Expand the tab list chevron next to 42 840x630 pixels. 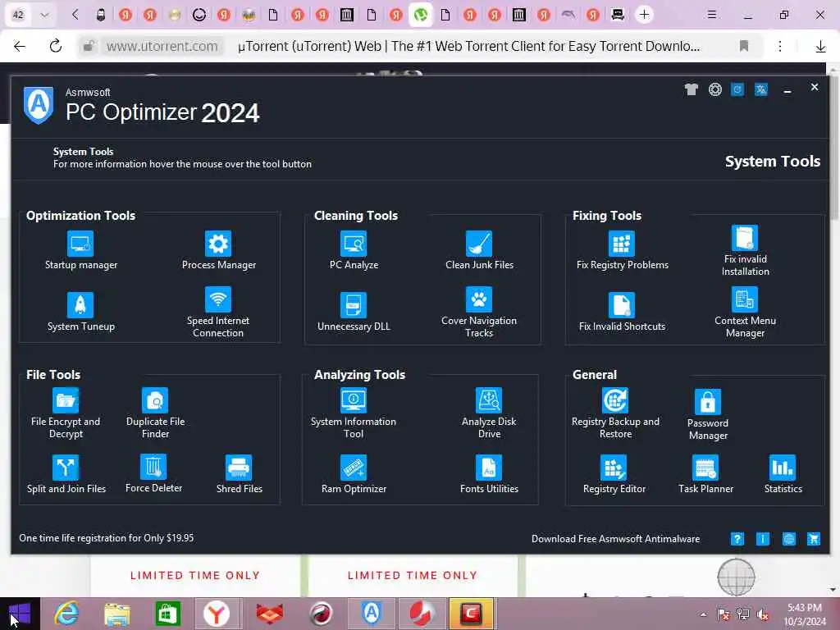coord(44,15)
